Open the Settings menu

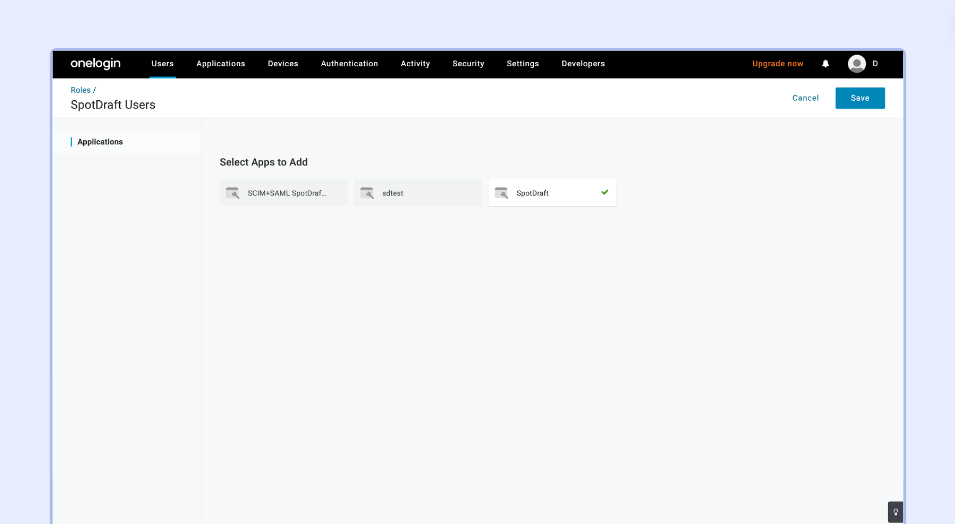[x=523, y=63]
